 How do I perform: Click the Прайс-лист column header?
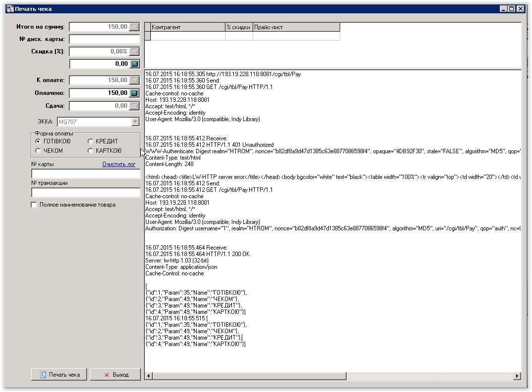pos(296,27)
